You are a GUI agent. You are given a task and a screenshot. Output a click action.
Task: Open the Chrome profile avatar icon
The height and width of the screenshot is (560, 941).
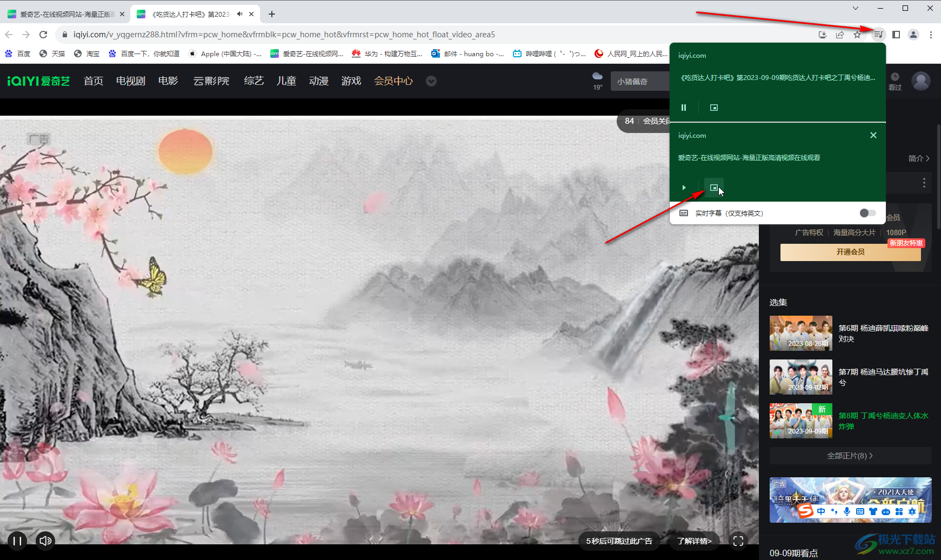913,35
